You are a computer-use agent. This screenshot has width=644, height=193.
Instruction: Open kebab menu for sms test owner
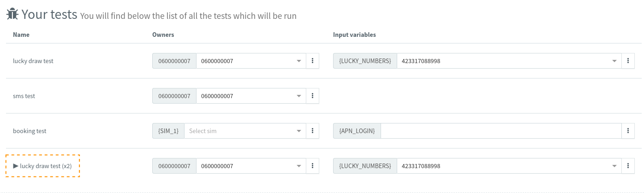tap(313, 96)
